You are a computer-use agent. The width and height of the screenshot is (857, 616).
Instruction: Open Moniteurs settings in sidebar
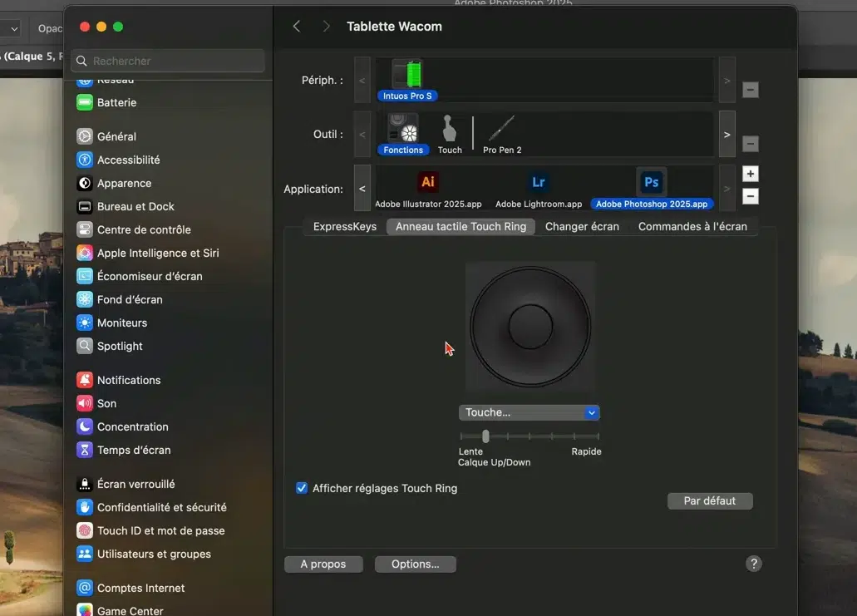(111, 323)
